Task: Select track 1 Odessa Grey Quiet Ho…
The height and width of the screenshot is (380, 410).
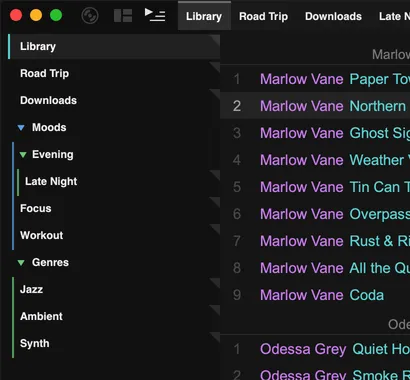Action: point(315,349)
